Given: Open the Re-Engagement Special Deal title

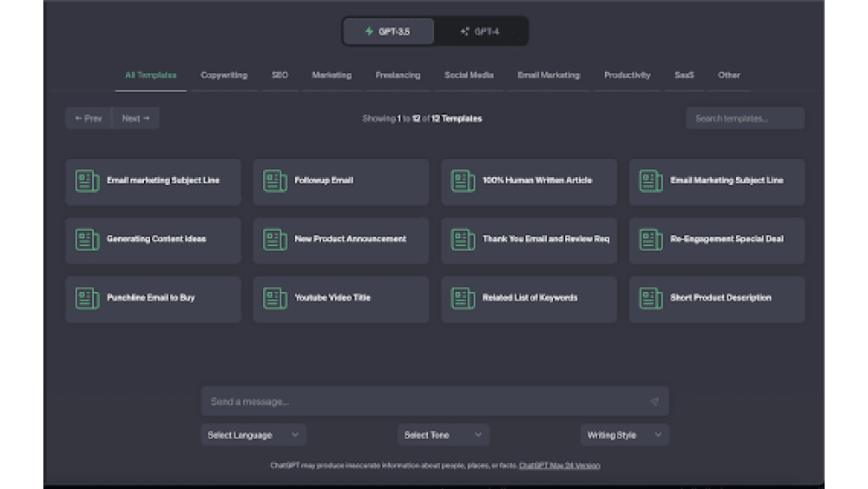Looking at the screenshot, I should (x=727, y=239).
